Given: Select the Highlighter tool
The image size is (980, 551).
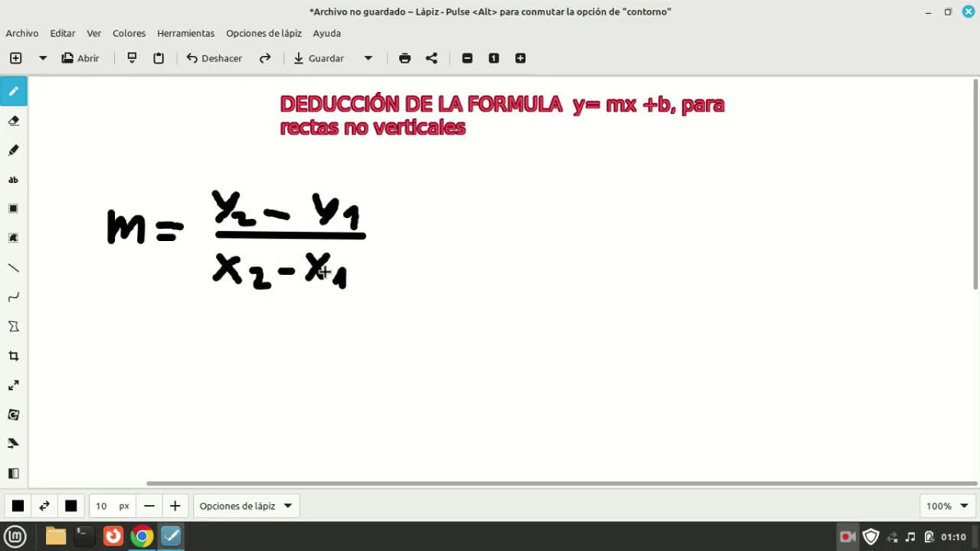Looking at the screenshot, I should 14,150.
